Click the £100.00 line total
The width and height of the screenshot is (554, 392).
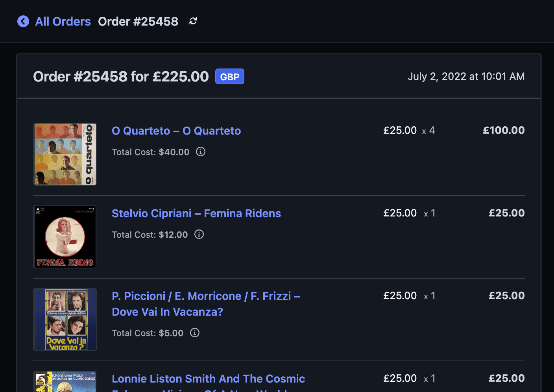(x=504, y=130)
